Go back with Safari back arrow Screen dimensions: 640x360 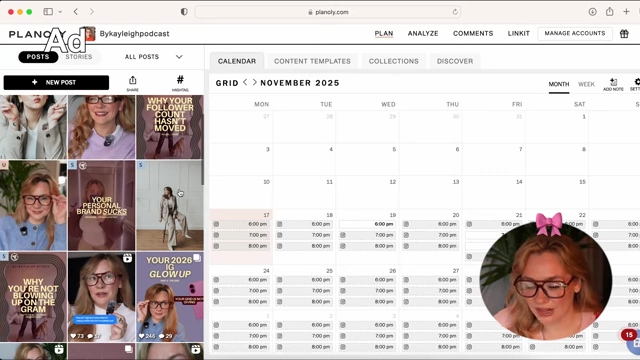pos(76,12)
